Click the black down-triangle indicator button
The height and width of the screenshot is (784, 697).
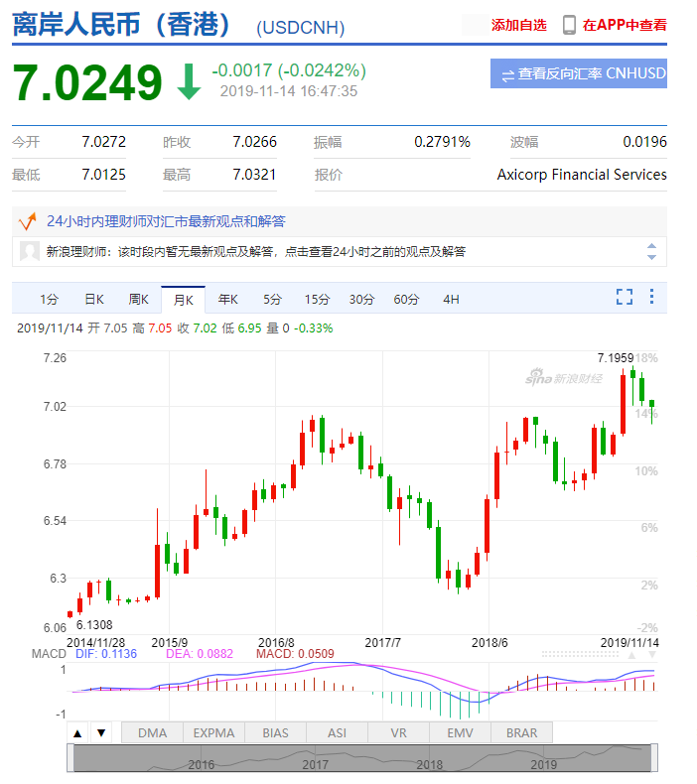100,733
